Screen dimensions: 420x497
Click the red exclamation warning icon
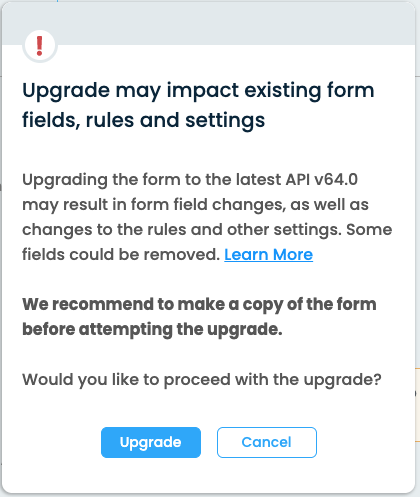40,45
